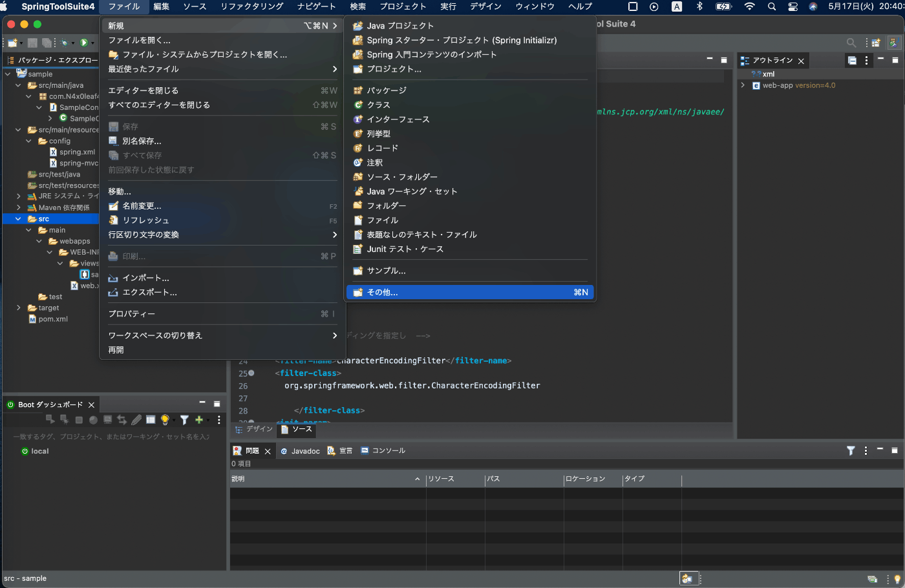
Task: Open the 編集 menu in menu bar
Action: point(162,6)
